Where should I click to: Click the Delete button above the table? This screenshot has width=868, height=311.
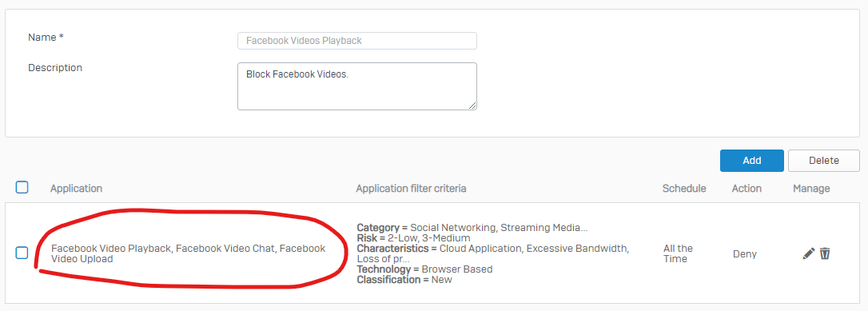click(824, 161)
